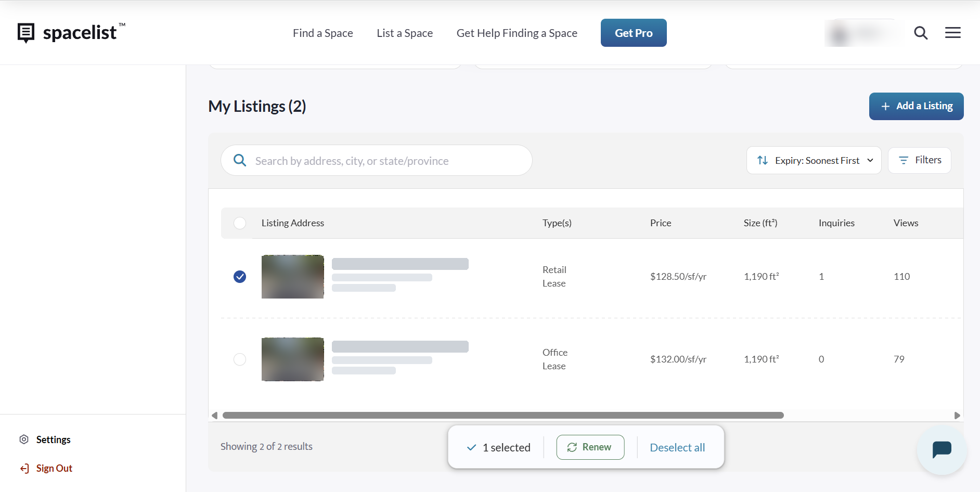Click the $132.00/sf/yr price cell
Viewport: 980px width, 492px height.
coord(678,359)
